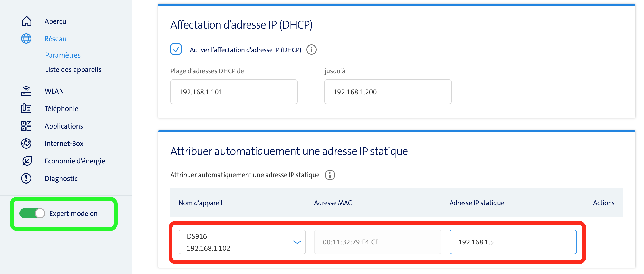Click the Diagnostic exclamation icon
Viewport: 644px width, 274px height.
pyautogui.click(x=26, y=178)
